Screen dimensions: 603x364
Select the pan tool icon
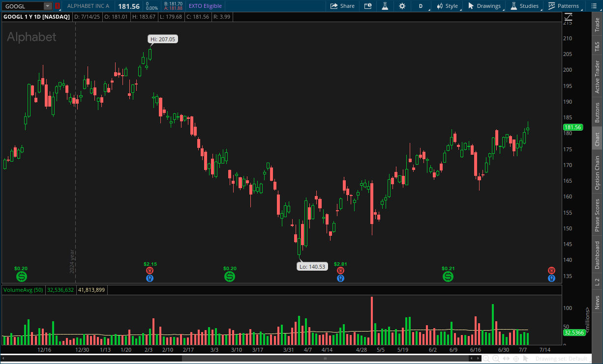point(505,359)
